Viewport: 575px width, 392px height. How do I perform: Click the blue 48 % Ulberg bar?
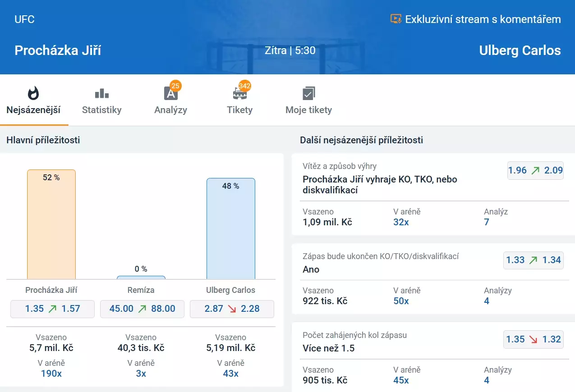(x=231, y=230)
